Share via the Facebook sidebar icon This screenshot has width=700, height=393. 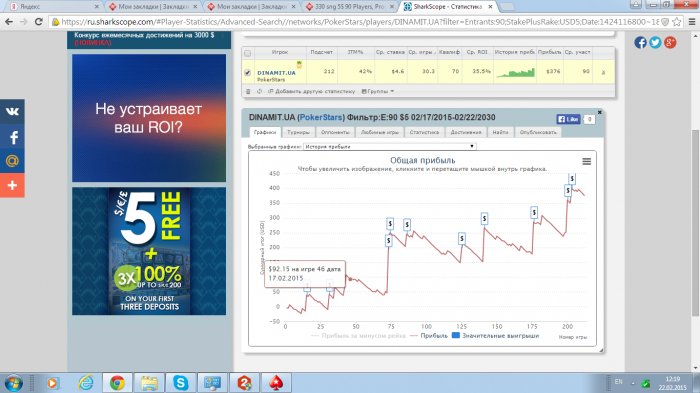coord(12,137)
